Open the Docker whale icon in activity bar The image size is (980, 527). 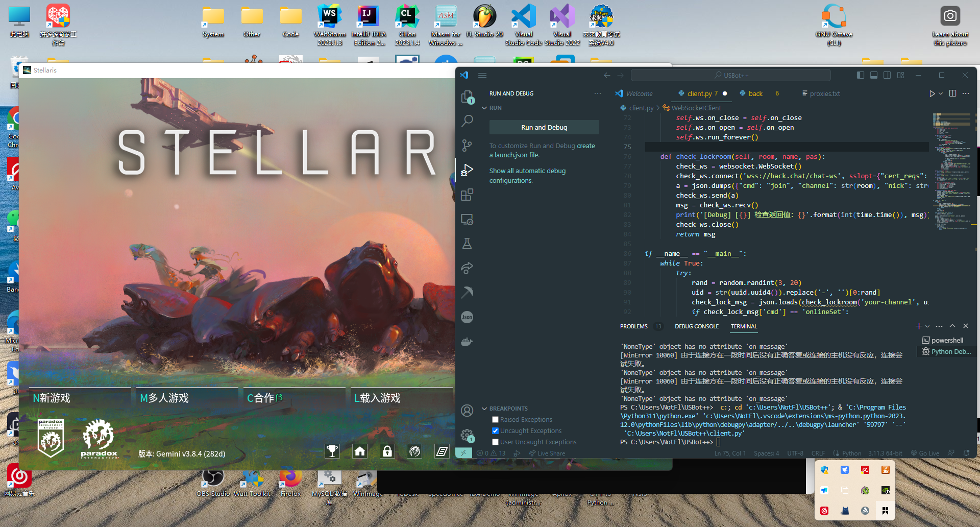[467, 342]
